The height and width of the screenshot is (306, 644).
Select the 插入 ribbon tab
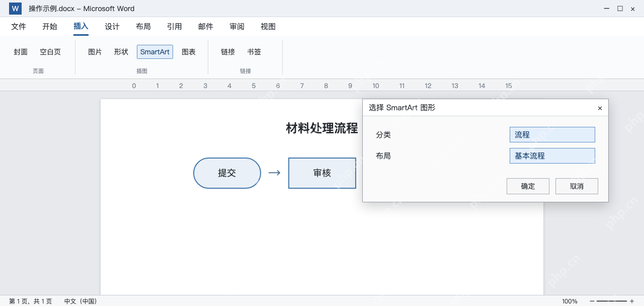(81, 27)
